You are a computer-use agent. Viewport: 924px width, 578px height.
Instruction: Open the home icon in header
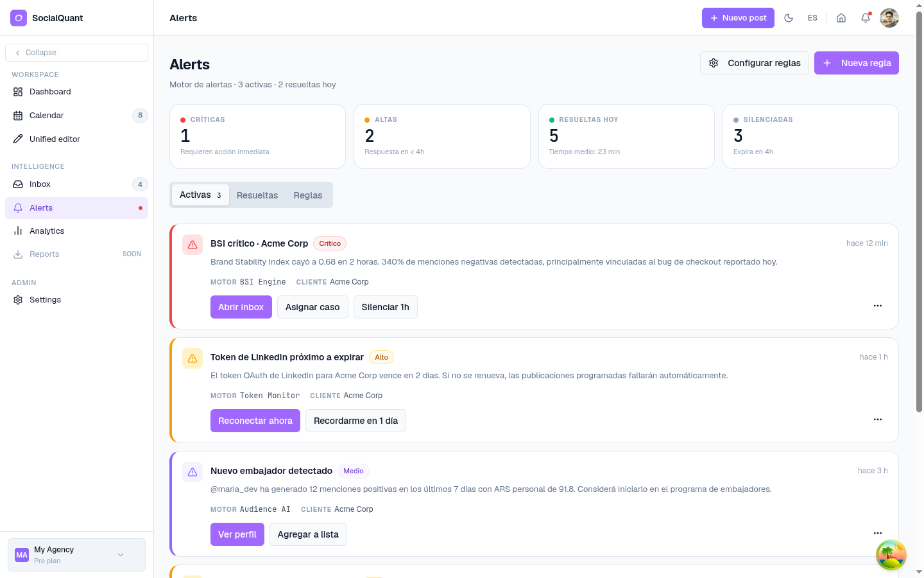(x=841, y=18)
